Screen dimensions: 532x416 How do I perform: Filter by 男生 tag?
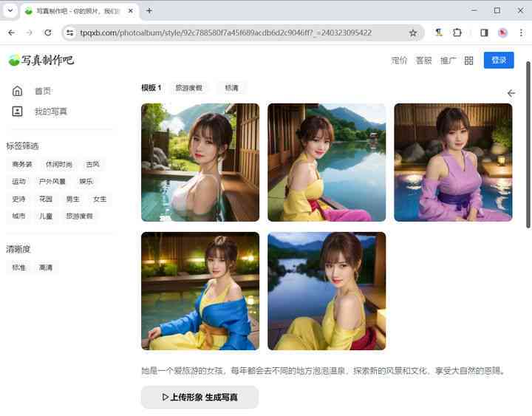(x=72, y=199)
